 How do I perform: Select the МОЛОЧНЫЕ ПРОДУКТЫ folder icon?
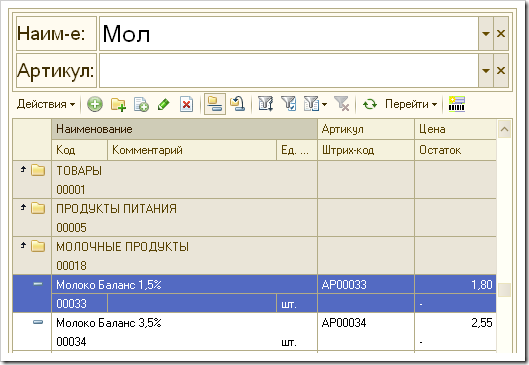pyautogui.click(x=38, y=246)
